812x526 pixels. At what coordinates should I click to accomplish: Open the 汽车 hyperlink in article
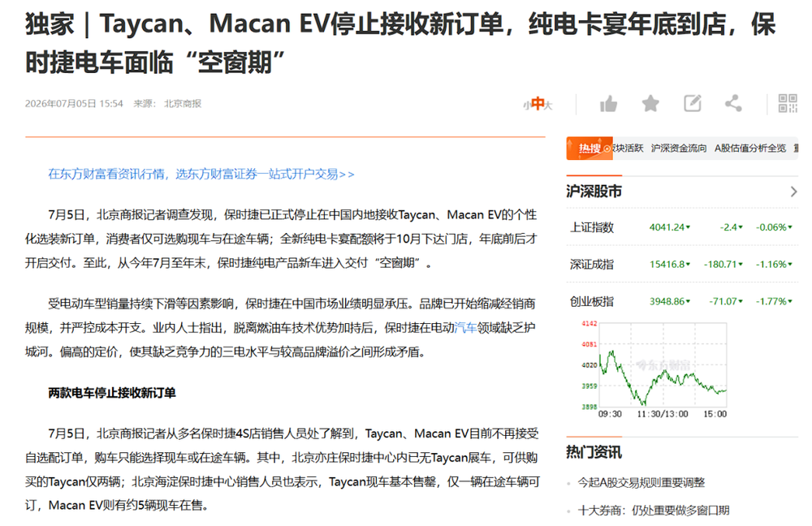point(465,328)
